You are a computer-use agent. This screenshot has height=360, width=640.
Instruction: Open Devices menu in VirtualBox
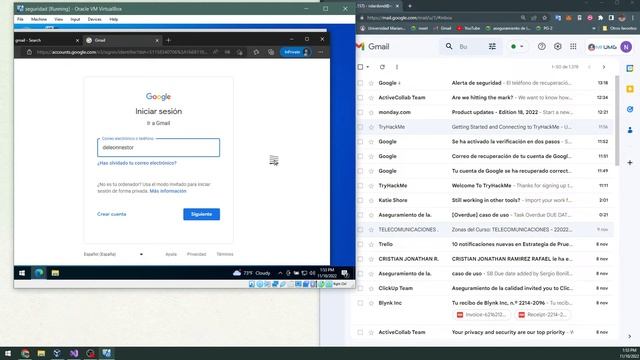94,19
